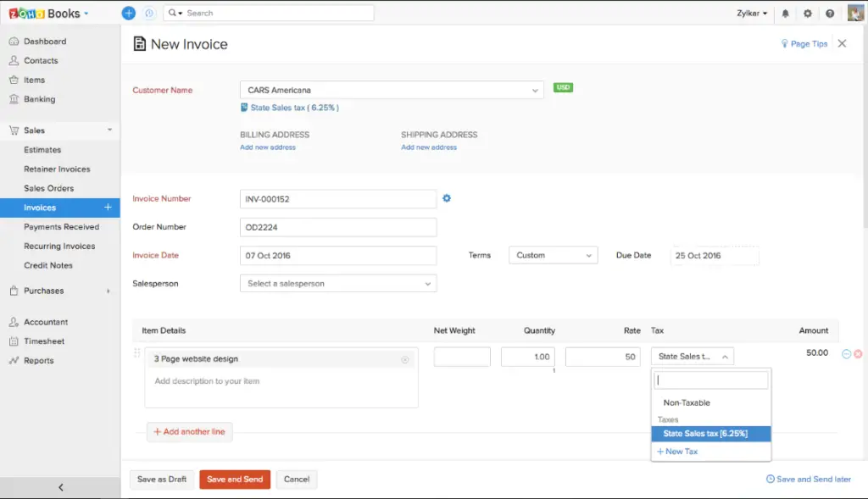868x499 pixels.
Task: Click the Net Weight input
Action: coord(462,357)
